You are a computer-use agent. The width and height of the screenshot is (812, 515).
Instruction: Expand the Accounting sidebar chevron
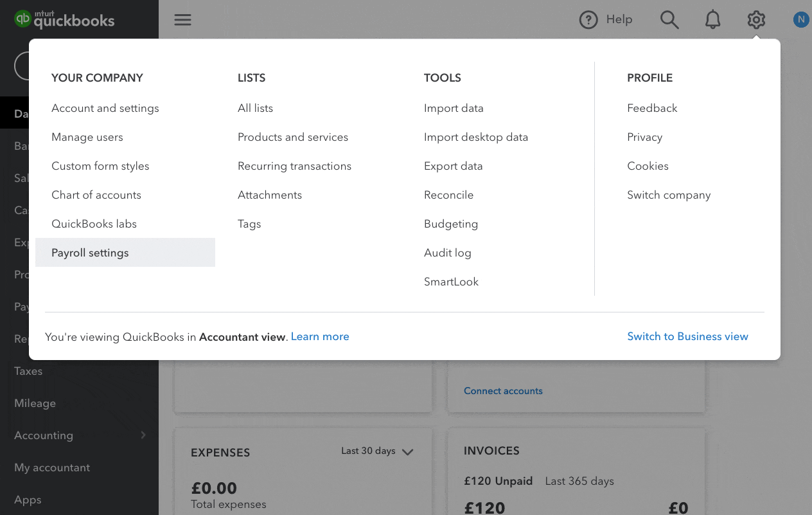tap(143, 435)
